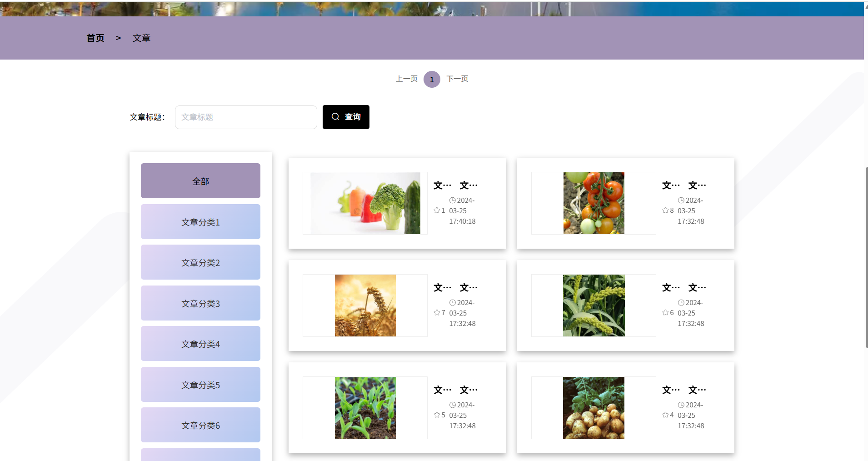Viewport: 868px width, 461px height.
Task: Click star icon of article with 6 favorites
Action: 665,313
